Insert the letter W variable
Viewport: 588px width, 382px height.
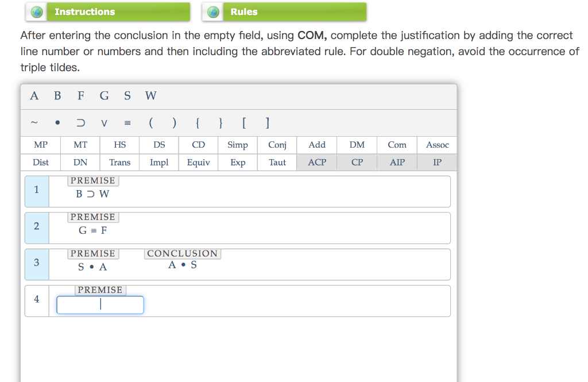[x=150, y=95]
